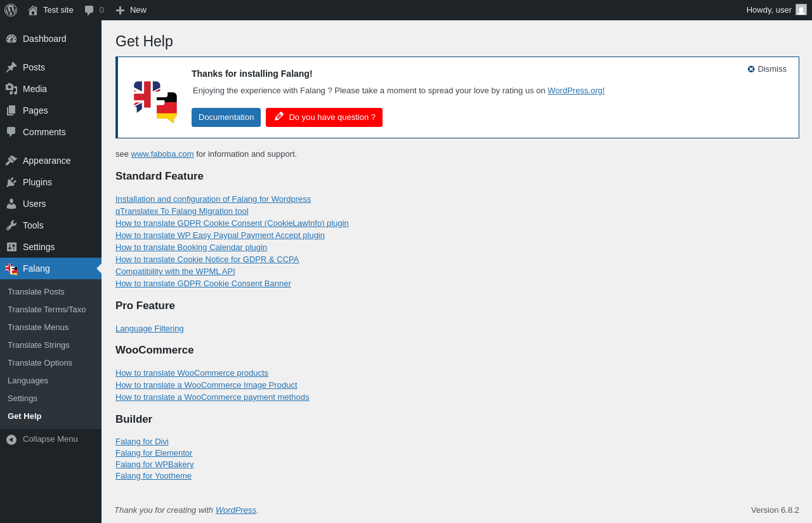The width and height of the screenshot is (812, 523).
Task: Open the user avatar in admin bar
Action: point(801,10)
